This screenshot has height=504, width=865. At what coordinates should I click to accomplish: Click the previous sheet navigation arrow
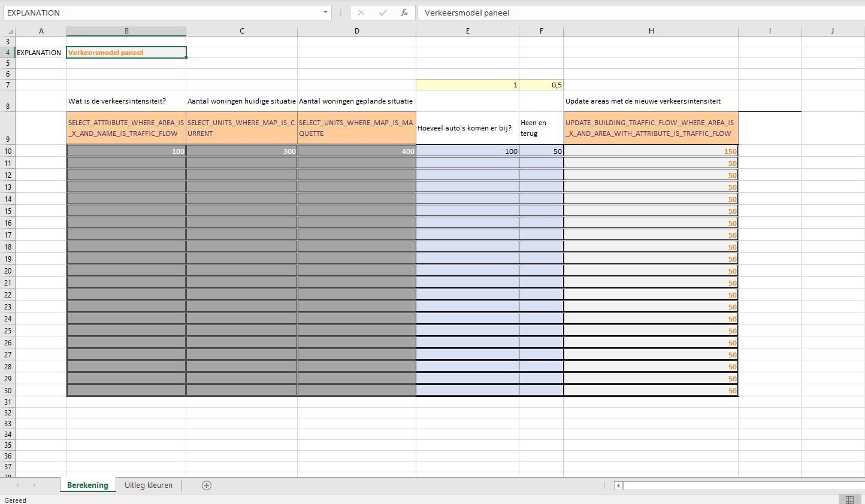(x=17, y=485)
